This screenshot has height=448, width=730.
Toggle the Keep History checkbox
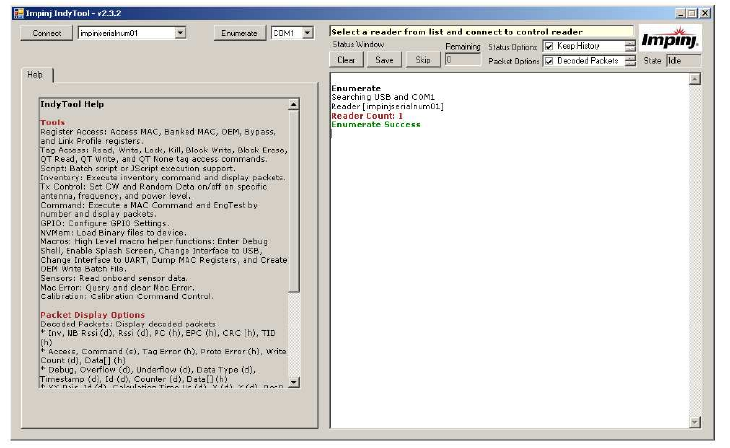549,46
